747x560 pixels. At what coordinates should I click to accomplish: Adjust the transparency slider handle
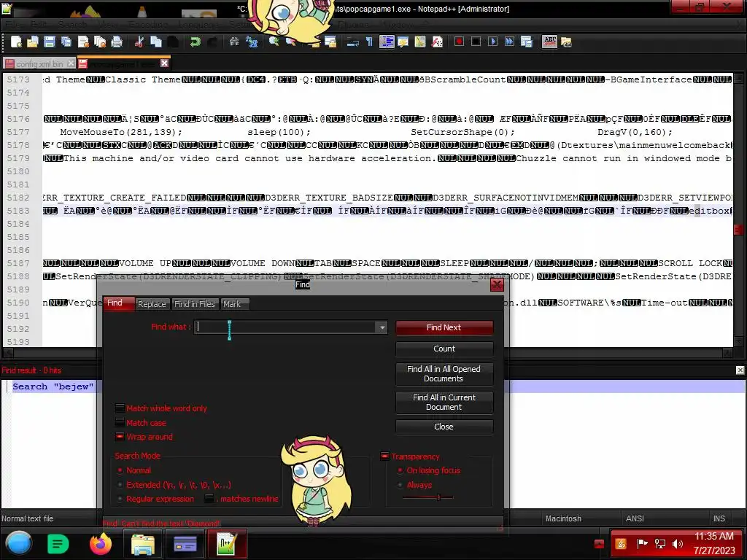[x=438, y=497]
